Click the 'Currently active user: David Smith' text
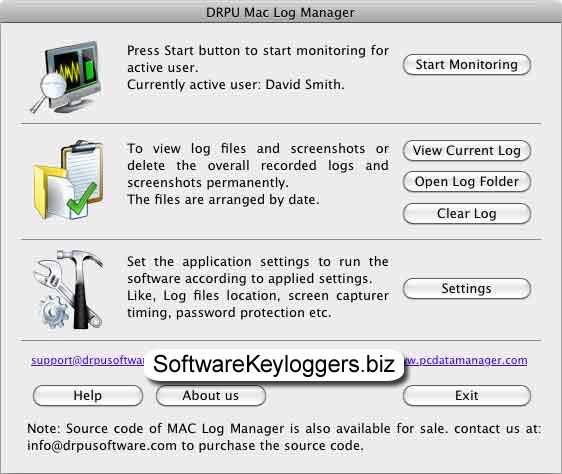The width and height of the screenshot is (562, 474). pos(235,85)
